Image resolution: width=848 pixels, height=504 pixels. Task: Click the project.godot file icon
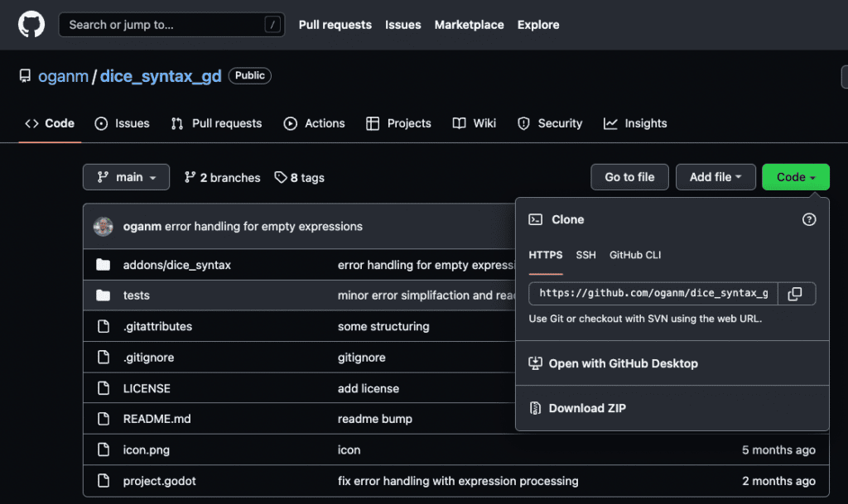click(104, 480)
